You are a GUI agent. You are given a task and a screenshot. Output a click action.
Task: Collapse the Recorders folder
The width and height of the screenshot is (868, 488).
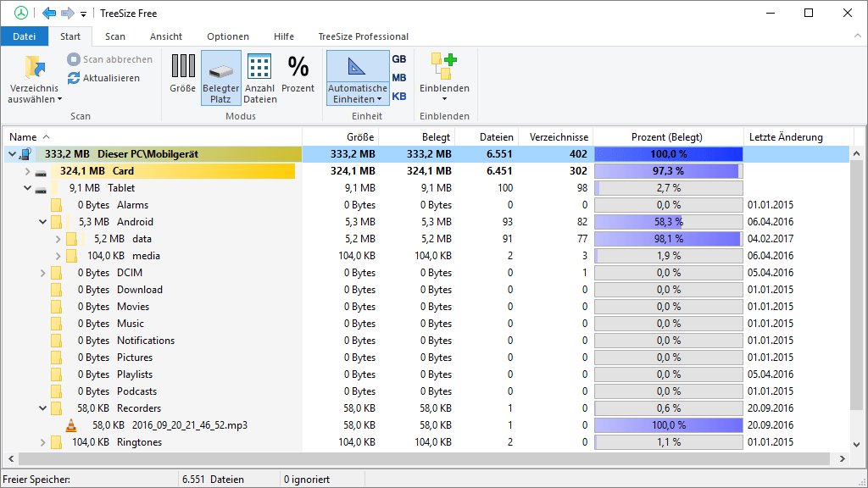point(42,408)
